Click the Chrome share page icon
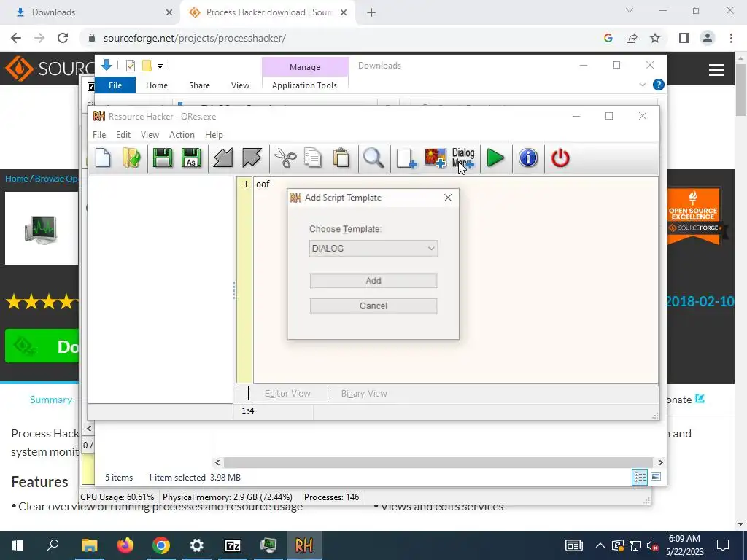Image resolution: width=747 pixels, height=560 pixels. [632, 38]
